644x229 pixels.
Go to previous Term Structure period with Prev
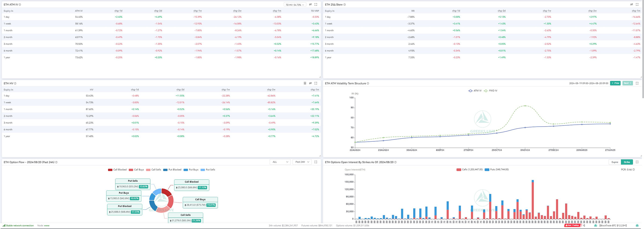tap(615, 83)
